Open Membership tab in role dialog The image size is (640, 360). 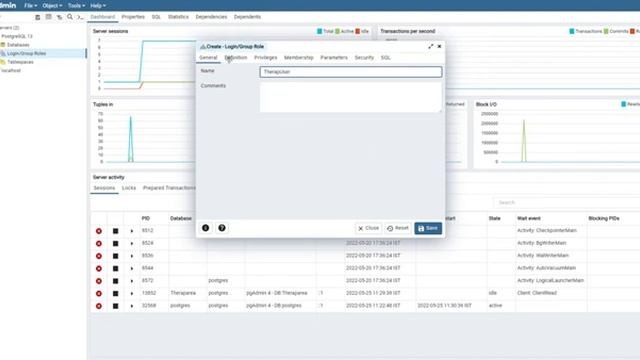pos(299,58)
